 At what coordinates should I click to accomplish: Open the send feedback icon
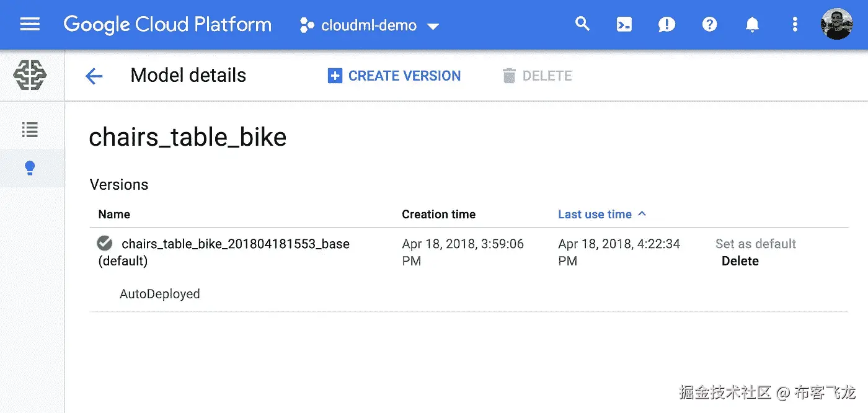click(x=666, y=24)
